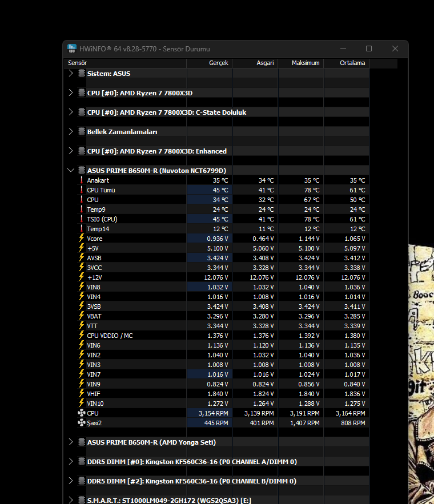Image resolution: width=434 pixels, height=504 pixels.
Task: Select the VBAT voltage row
Action: tap(94, 316)
